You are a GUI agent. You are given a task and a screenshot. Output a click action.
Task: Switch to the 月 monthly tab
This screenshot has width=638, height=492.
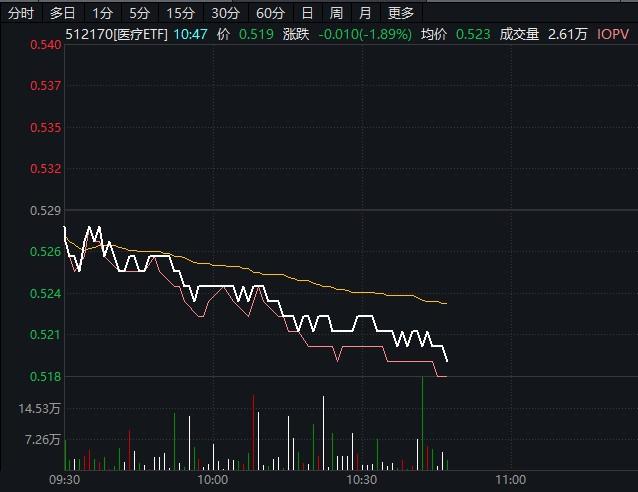pyautogui.click(x=365, y=14)
